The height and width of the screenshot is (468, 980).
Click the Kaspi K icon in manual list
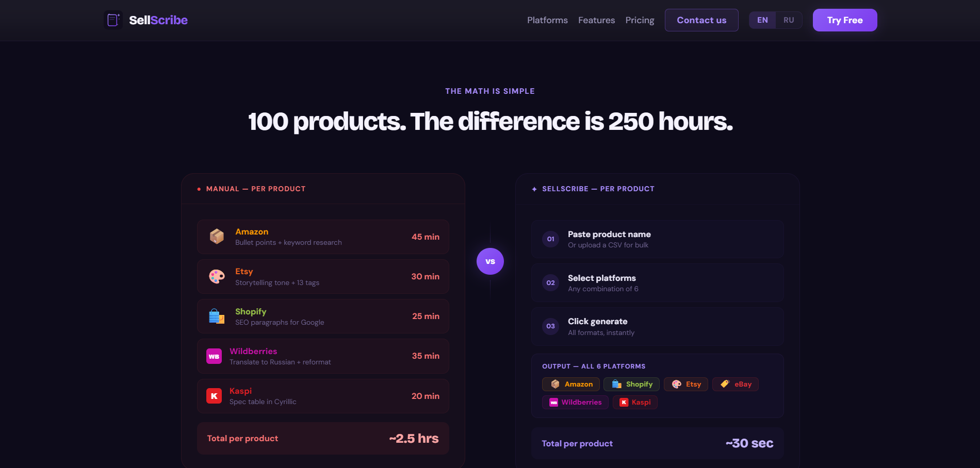click(x=214, y=396)
